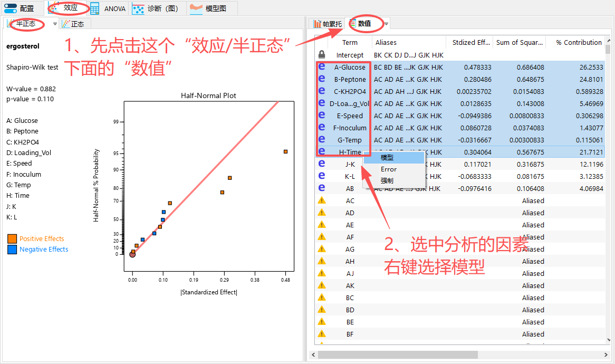Click the lock icon beside Intercept
The height and width of the screenshot is (364, 615).
(x=322, y=54)
